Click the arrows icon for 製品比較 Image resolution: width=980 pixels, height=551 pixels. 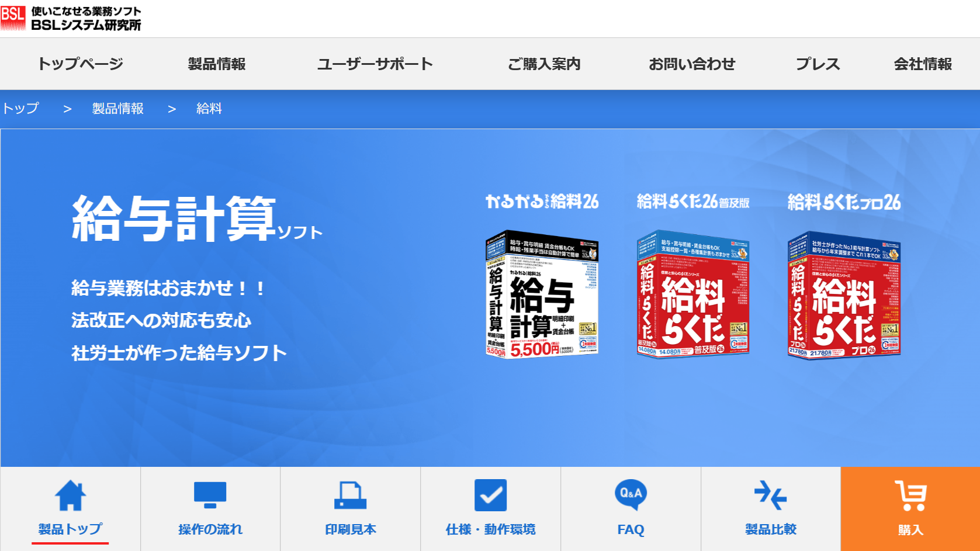770,495
